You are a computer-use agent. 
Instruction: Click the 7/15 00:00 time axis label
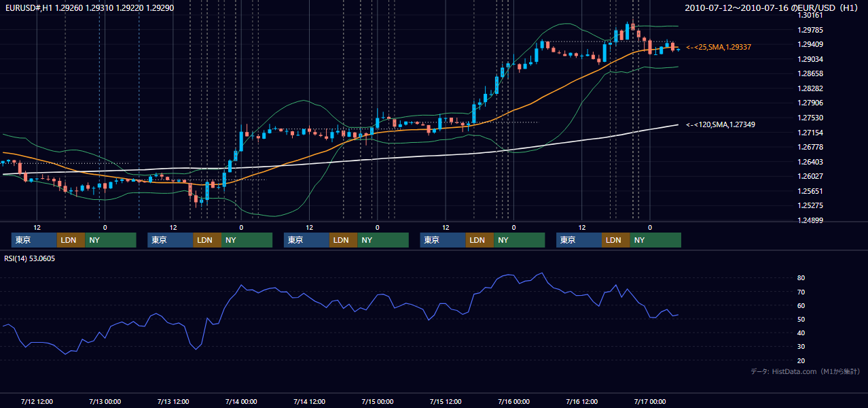tap(377, 401)
